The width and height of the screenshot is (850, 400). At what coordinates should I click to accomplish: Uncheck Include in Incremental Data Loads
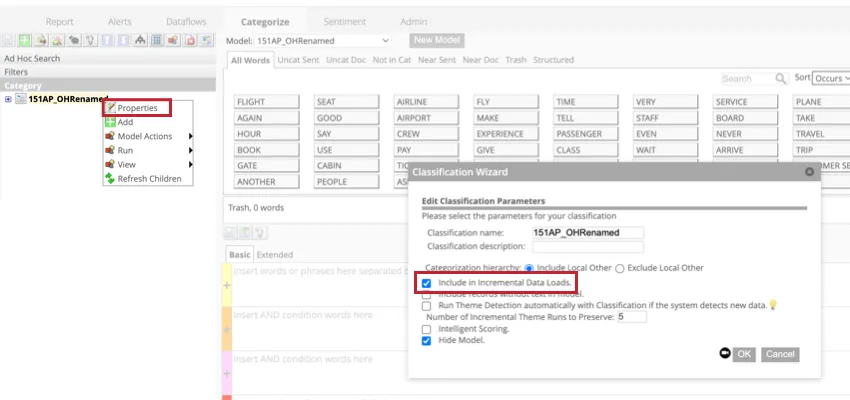[427, 283]
